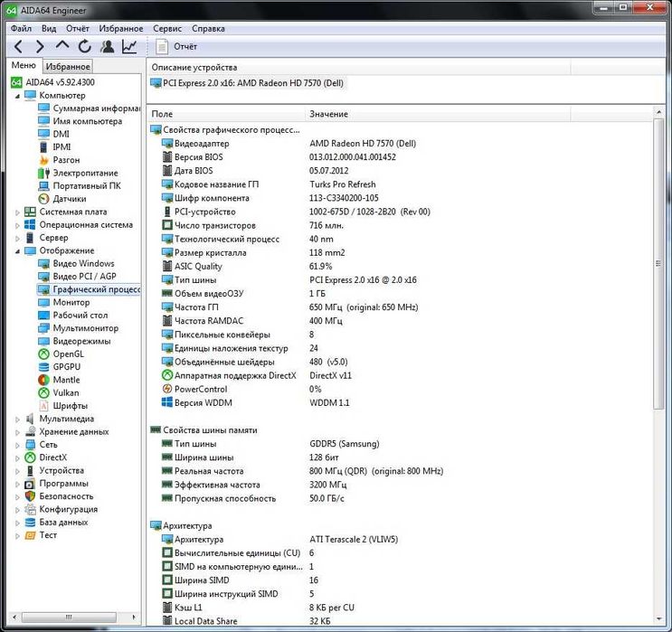This screenshot has height=632, width=672.
Task: Select the DMI tree item
Action: click(61, 134)
